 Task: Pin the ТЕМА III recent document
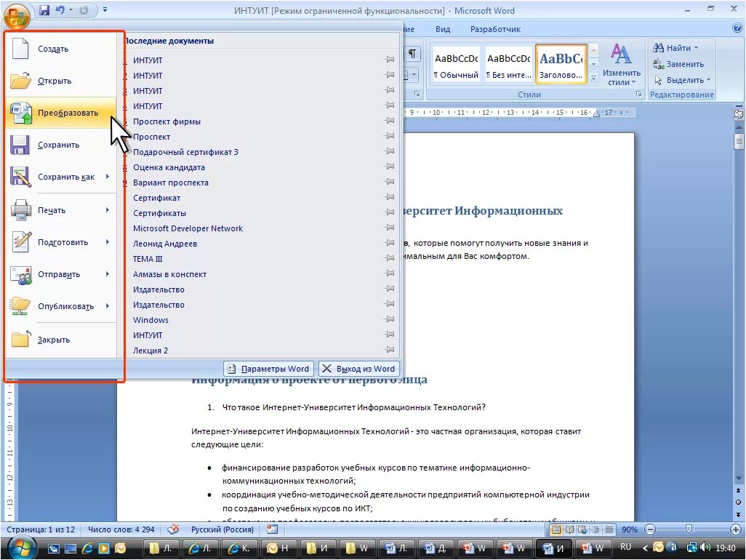(389, 258)
